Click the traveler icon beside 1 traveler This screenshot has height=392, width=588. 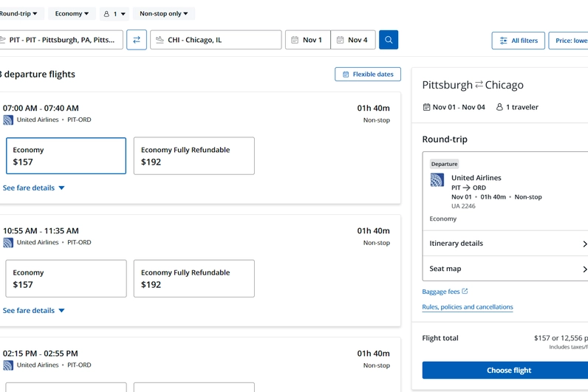pos(499,107)
